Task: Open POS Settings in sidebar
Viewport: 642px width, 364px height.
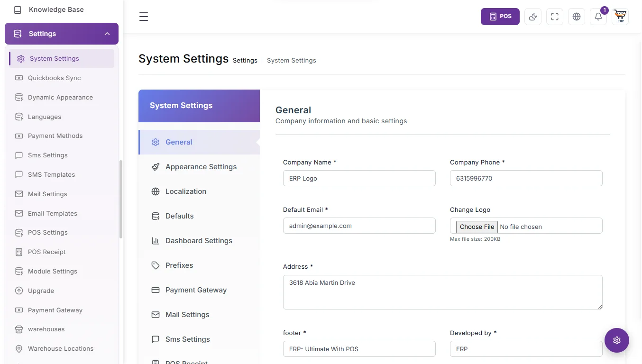Action: coord(47,232)
